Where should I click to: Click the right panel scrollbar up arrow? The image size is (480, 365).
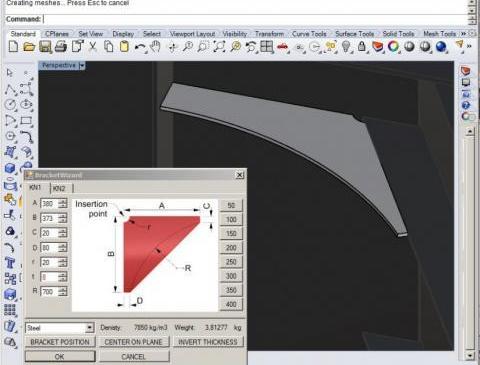click(x=470, y=131)
